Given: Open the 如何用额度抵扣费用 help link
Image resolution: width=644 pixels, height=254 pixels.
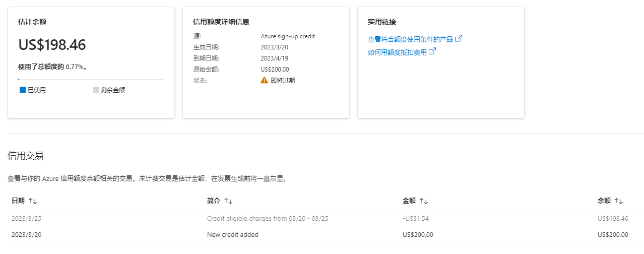Looking at the screenshot, I should (397, 52).
